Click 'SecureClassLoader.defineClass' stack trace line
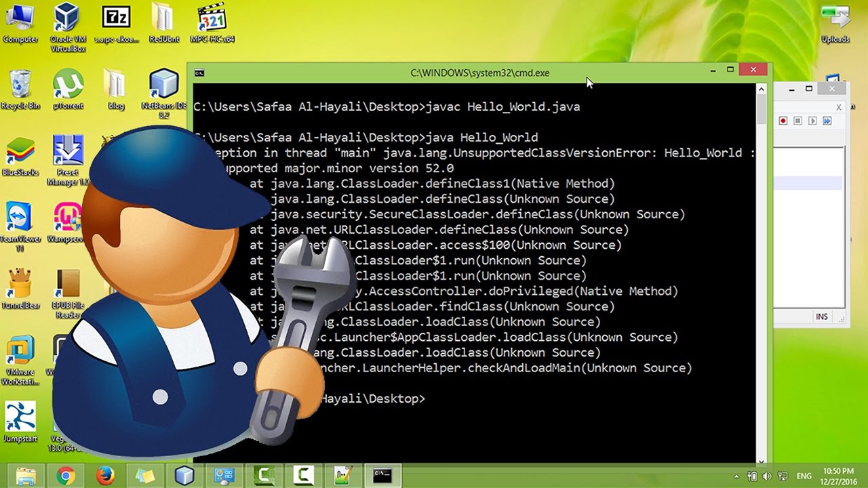The image size is (868, 488). point(467,214)
